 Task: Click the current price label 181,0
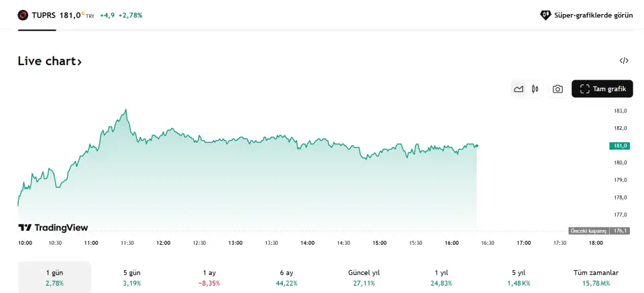point(619,145)
